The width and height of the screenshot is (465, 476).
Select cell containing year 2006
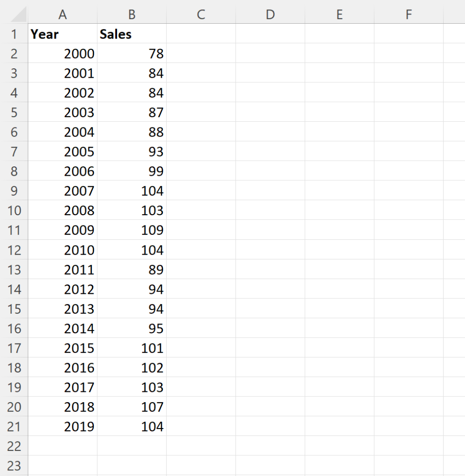pos(63,171)
